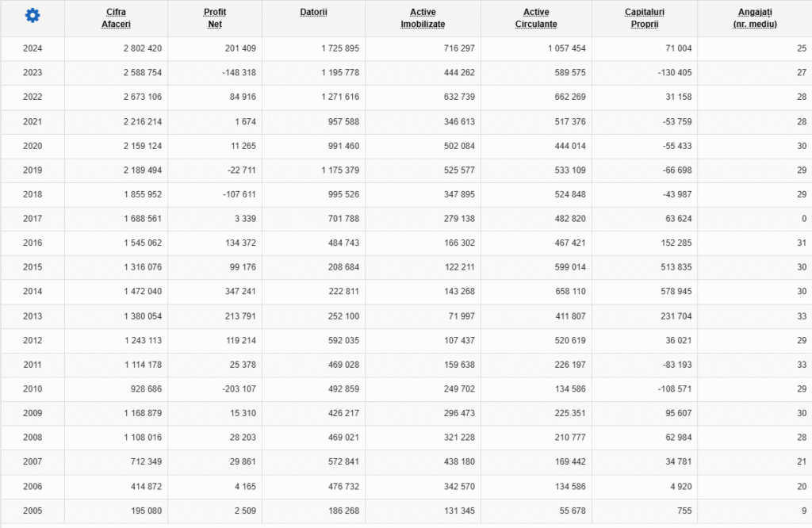Select the 2024 year row
The image size is (812, 528).
33,48
